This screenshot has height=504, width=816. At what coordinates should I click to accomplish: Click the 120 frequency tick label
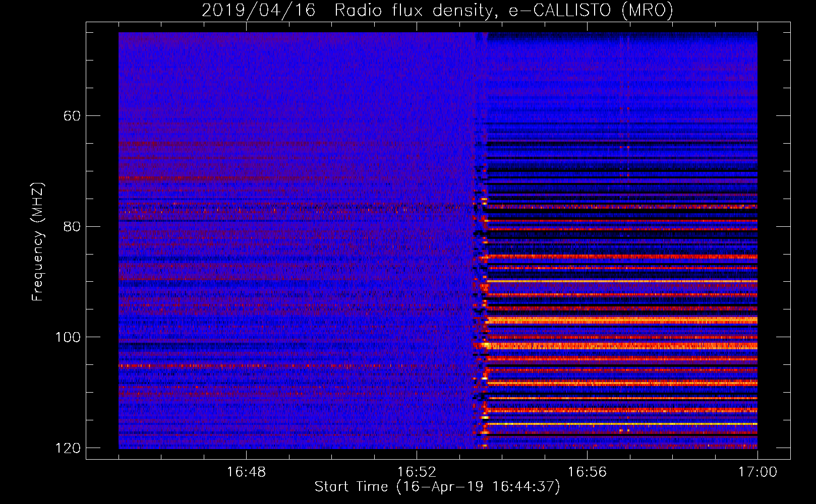pyautogui.click(x=68, y=448)
